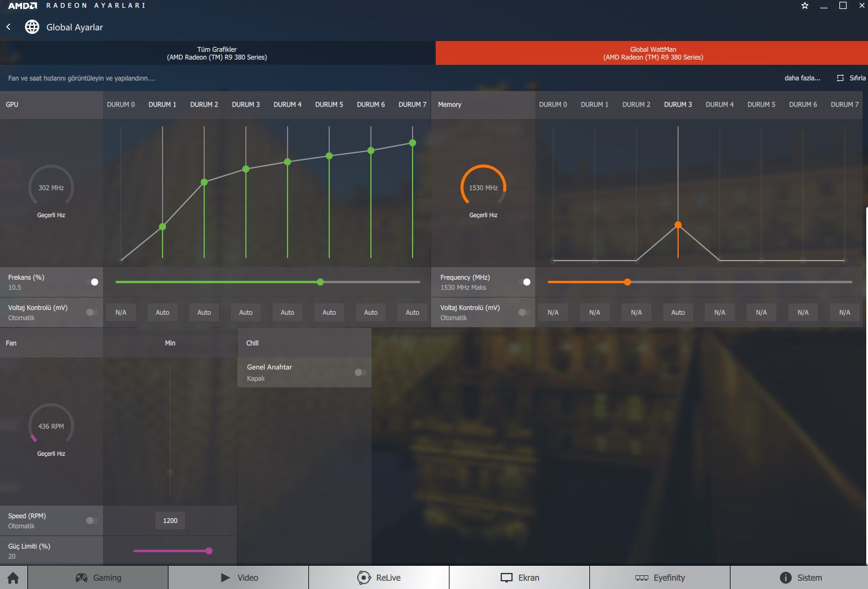Select Memory DURUM 3 orange graph point

(678, 225)
